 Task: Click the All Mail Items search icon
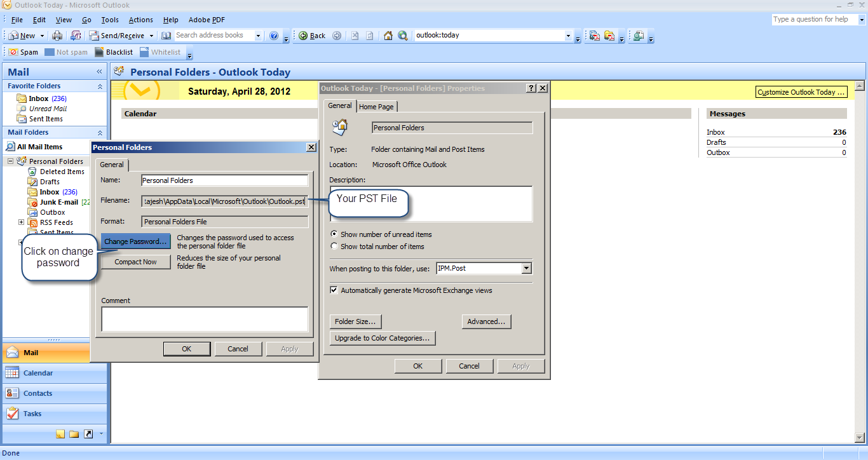(10, 147)
